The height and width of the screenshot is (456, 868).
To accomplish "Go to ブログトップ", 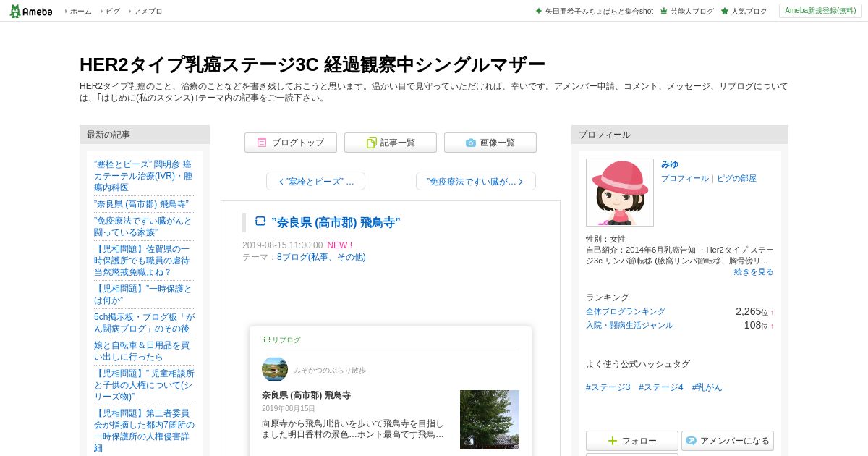I will pos(291,143).
